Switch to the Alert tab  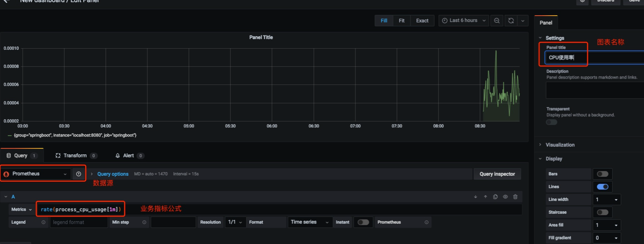point(129,156)
